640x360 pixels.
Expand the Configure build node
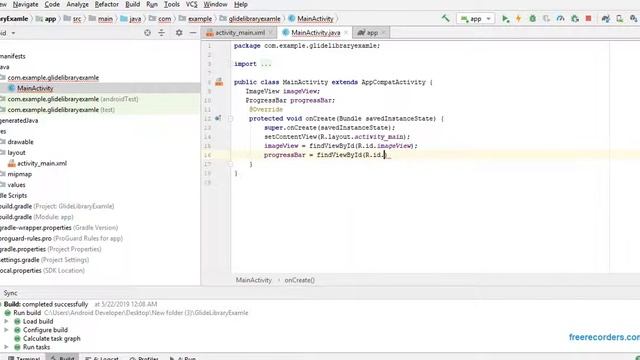6,330
